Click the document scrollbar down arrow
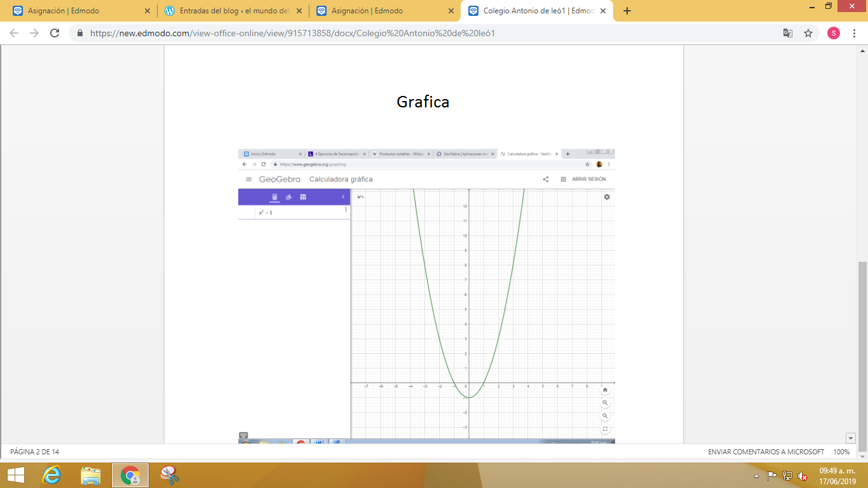This screenshot has width=868, height=488. pos(851,438)
